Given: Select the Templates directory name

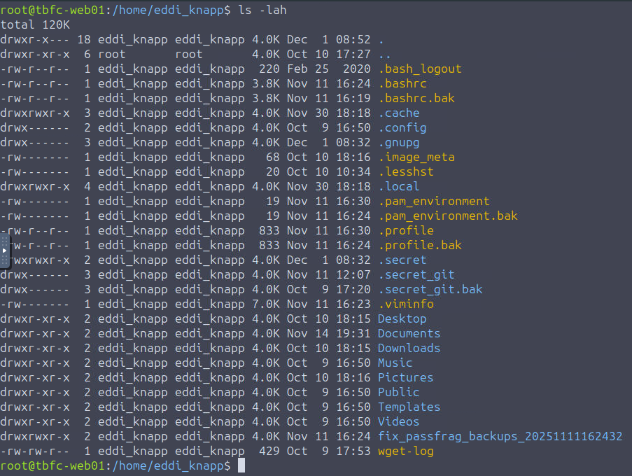Looking at the screenshot, I should coord(408,407).
